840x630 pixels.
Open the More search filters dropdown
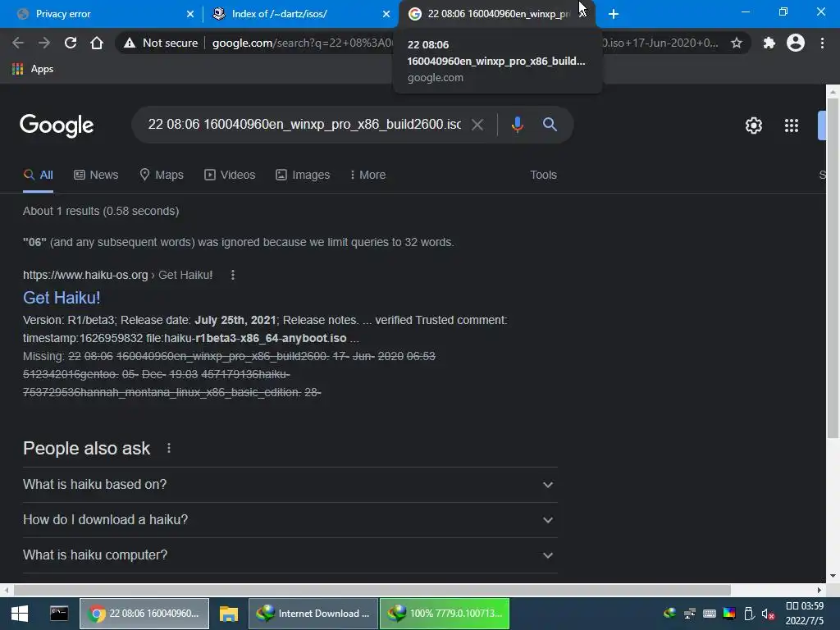pyautogui.click(x=367, y=175)
